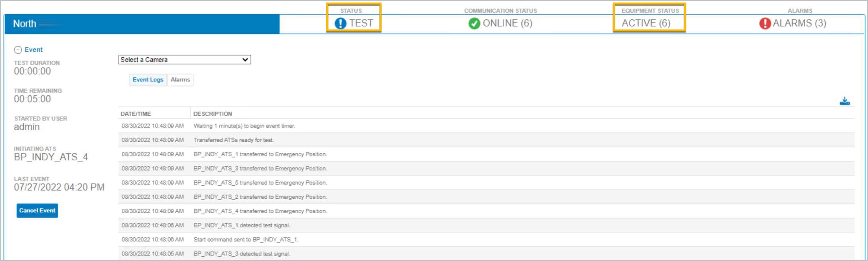This screenshot has height=261, width=868.
Task: Switch to the Event Logs tab
Action: 148,80
